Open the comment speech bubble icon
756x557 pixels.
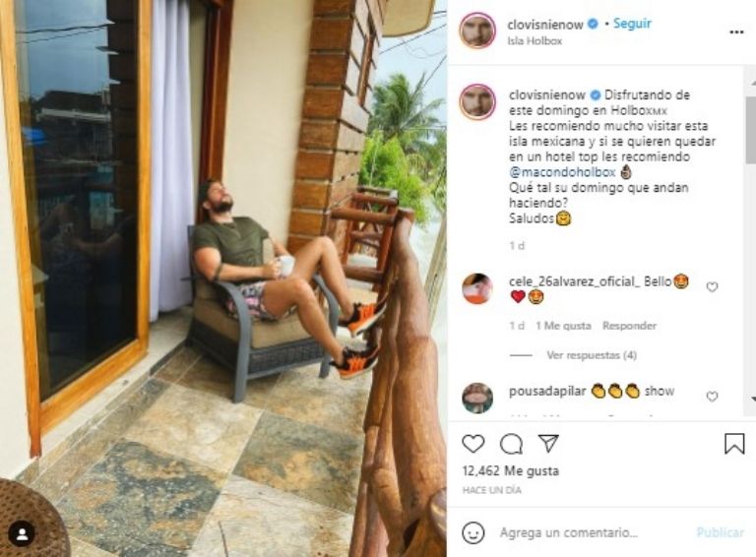click(x=511, y=444)
